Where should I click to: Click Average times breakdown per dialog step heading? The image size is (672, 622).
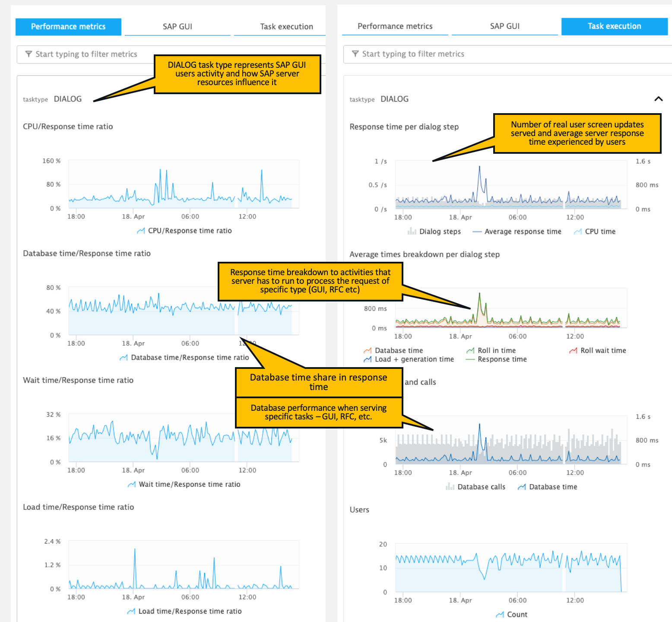pos(425,254)
